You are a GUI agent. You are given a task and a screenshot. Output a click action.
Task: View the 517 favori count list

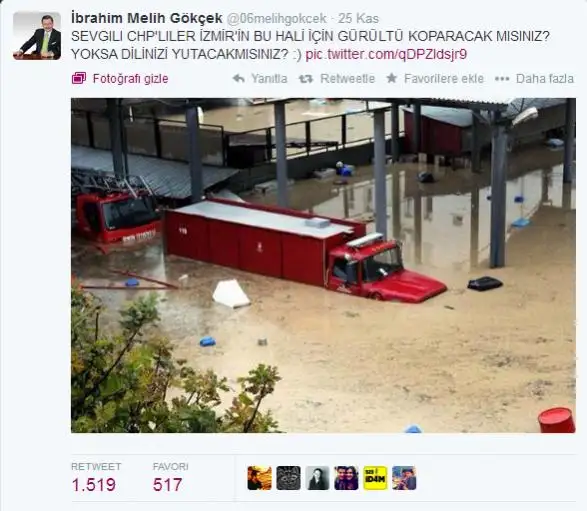167,484
